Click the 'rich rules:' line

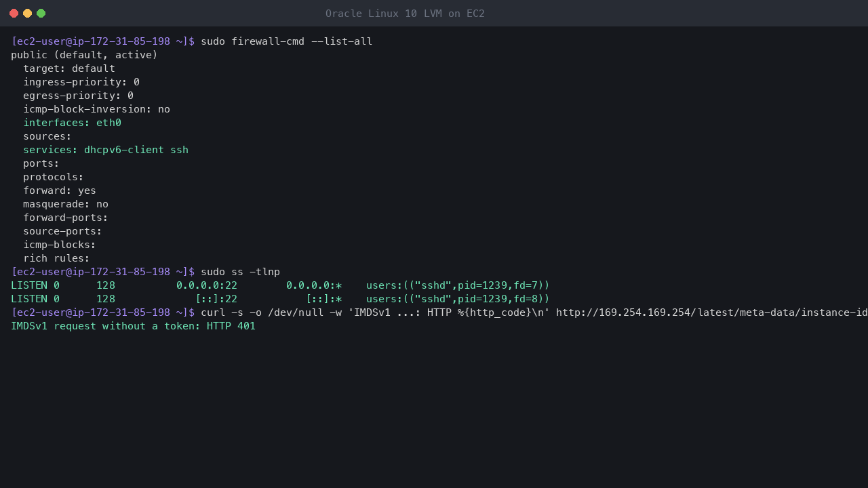pos(56,258)
